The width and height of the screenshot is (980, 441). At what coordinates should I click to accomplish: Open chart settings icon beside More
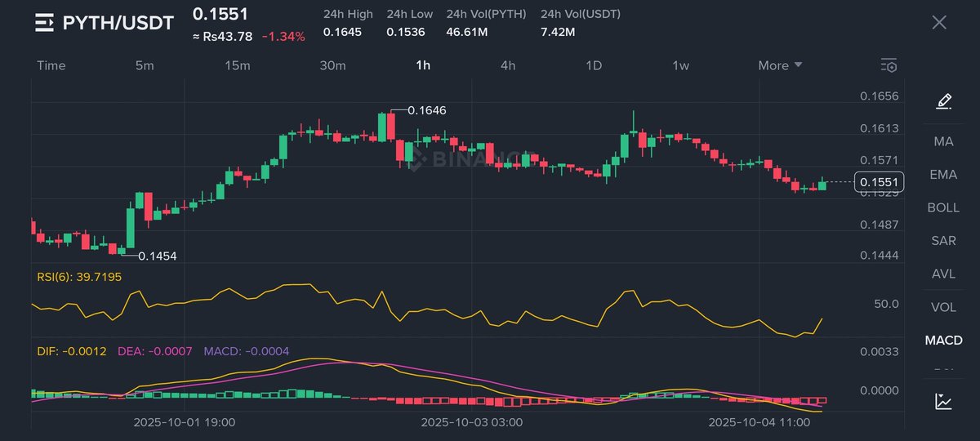889,65
